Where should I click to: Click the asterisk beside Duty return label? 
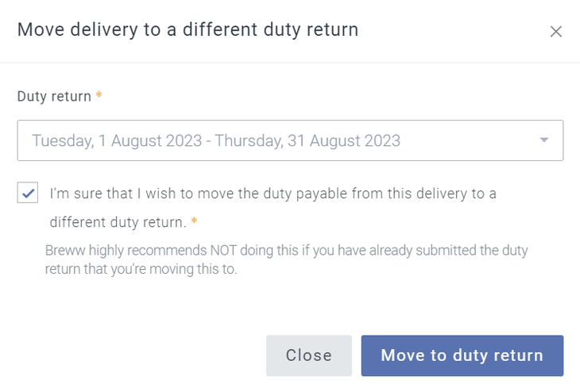point(99,96)
